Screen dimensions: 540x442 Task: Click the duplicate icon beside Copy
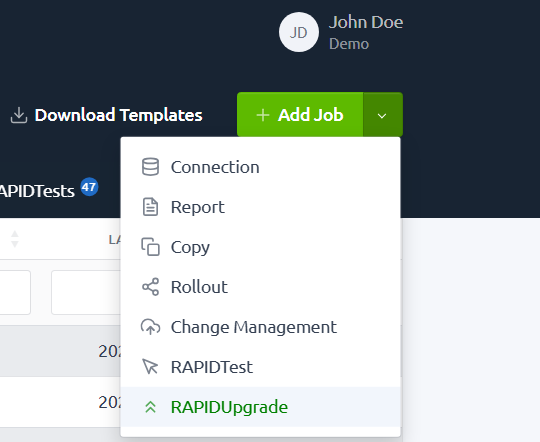click(150, 247)
